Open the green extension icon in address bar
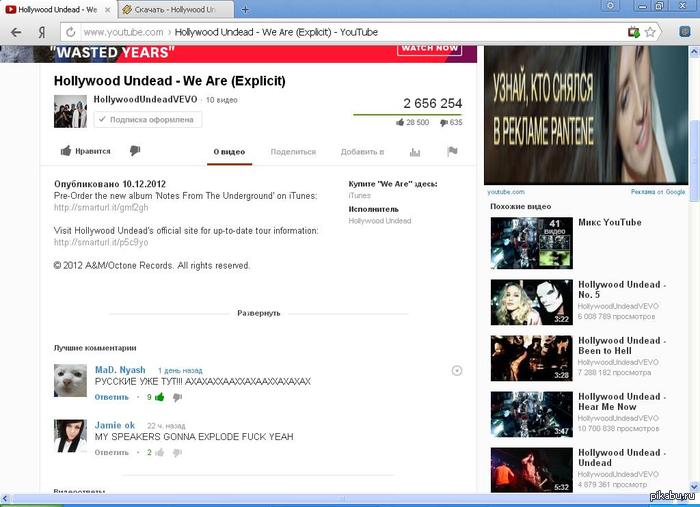 pos(633,32)
